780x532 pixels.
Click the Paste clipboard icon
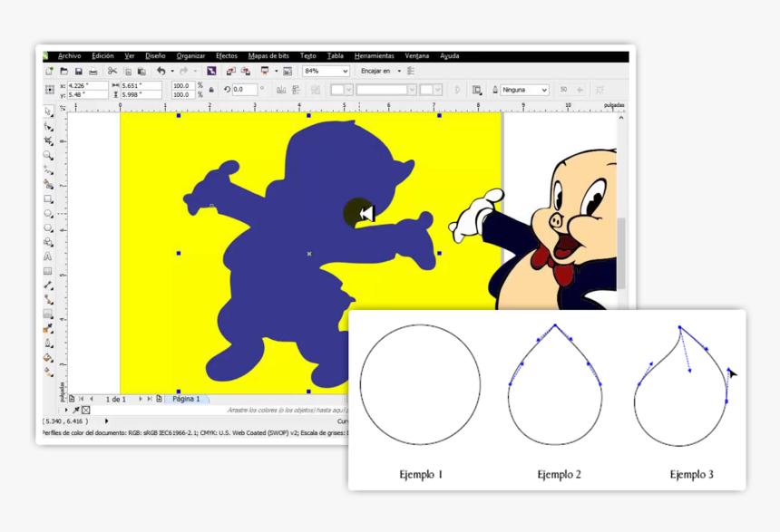tap(141, 71)
